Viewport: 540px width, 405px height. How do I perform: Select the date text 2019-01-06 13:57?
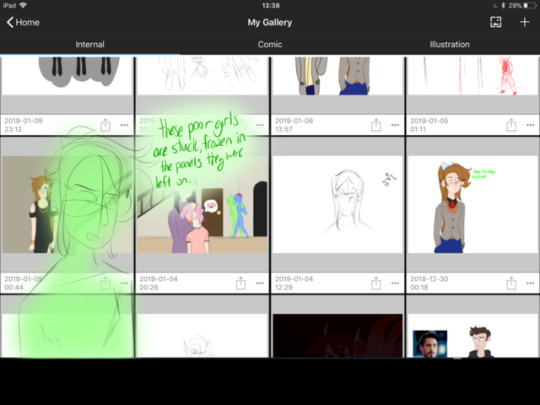294,125
